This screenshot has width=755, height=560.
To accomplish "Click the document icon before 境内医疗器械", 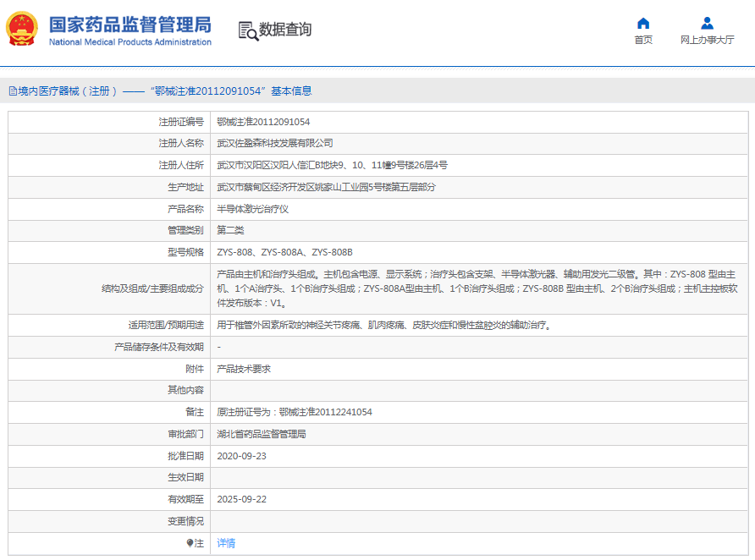I will (x=13, y=91).
